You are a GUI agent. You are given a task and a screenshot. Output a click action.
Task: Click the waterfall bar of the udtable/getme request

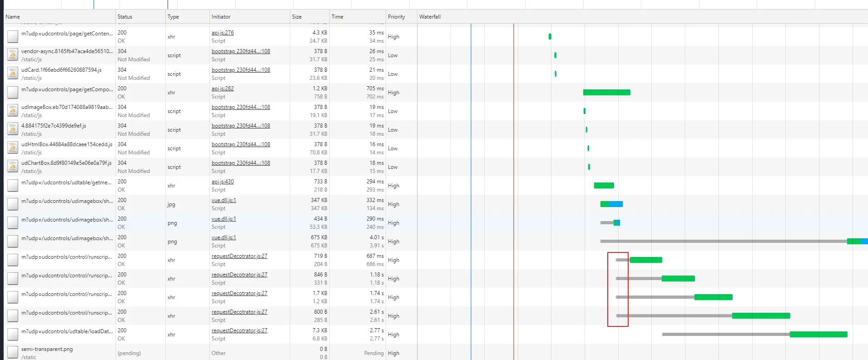[x=604, y=185]
